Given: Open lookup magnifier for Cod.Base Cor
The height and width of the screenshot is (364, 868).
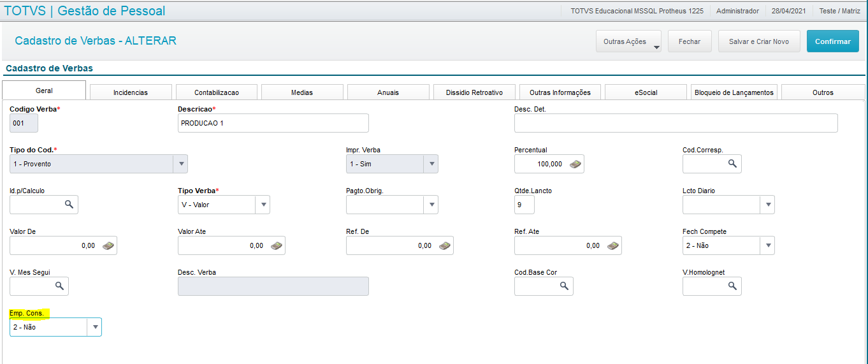Looking at the screenshot, I should [x=564, y=286].
